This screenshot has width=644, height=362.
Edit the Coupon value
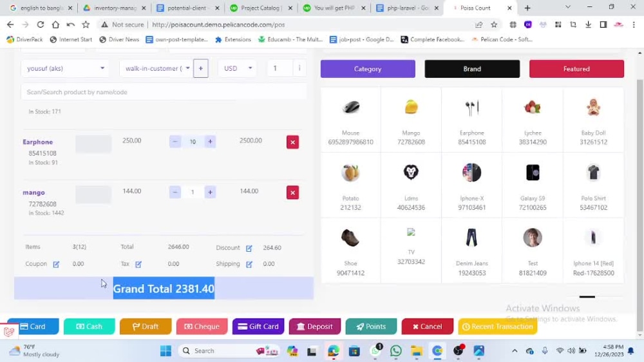(56, 264)
